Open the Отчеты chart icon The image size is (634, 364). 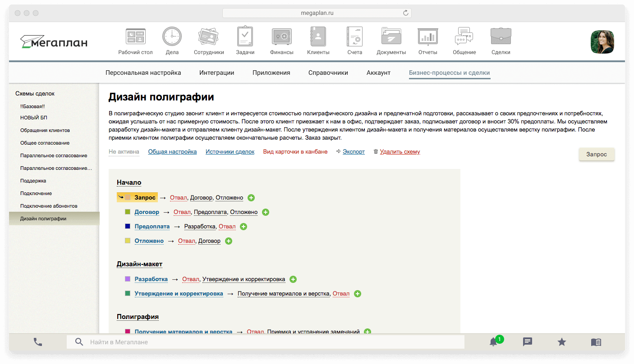coord(427,37)
